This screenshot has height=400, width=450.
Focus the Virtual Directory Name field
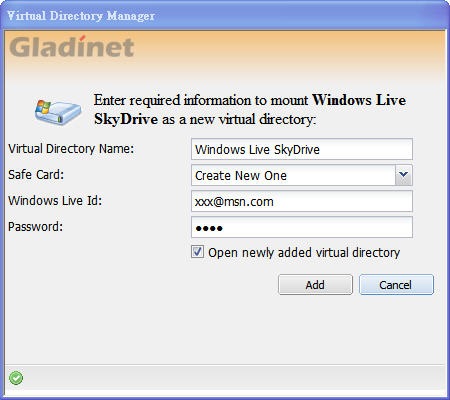pos(302,149)
